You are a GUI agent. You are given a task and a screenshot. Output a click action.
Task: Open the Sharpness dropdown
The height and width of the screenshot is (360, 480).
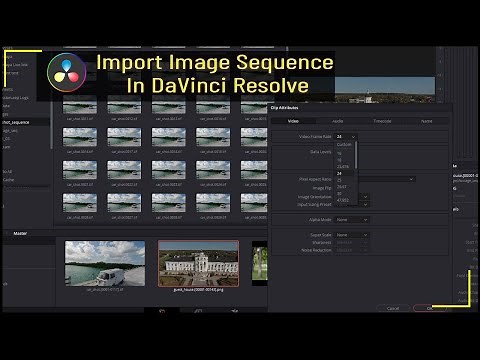(x=352, y=243)
